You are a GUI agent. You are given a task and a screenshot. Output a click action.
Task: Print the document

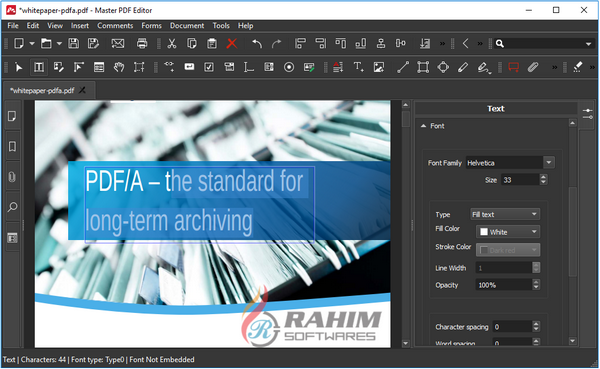coord(142,43)
